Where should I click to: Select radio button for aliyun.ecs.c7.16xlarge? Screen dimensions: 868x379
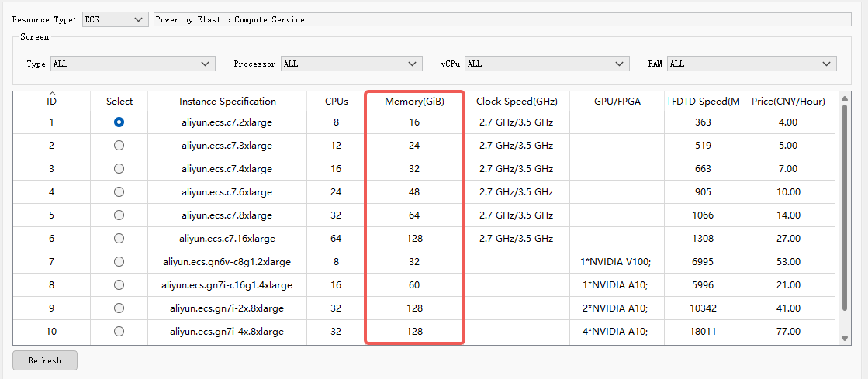(x=119, y=239)
